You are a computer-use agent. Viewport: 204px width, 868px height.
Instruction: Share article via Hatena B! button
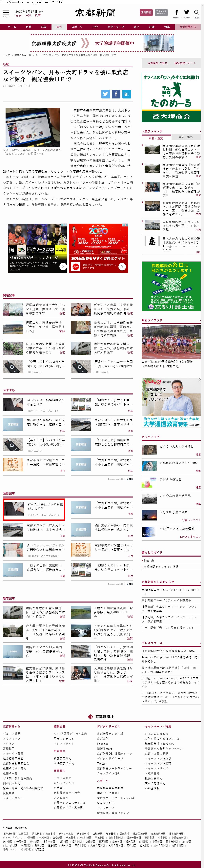pos(126,94)
